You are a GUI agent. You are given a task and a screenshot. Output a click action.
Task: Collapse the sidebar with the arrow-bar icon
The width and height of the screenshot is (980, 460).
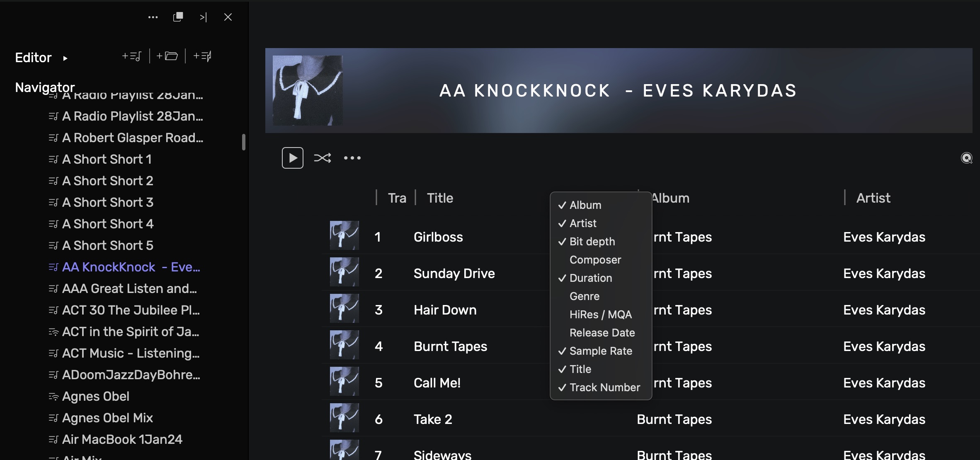[x=203, y=17]
